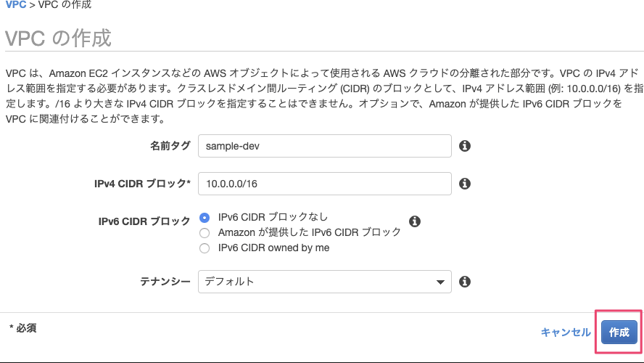
Task: Click the テナンシー field label
Action: 165,282
